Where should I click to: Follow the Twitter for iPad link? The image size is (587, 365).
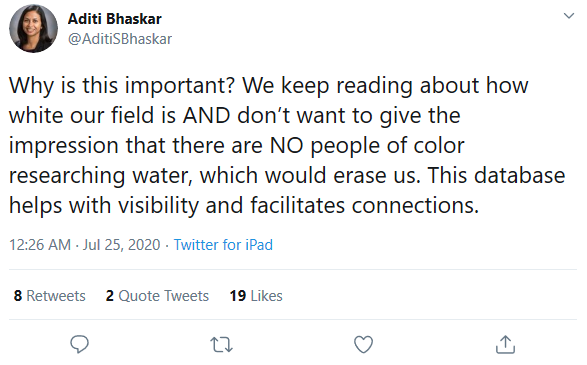223,245
